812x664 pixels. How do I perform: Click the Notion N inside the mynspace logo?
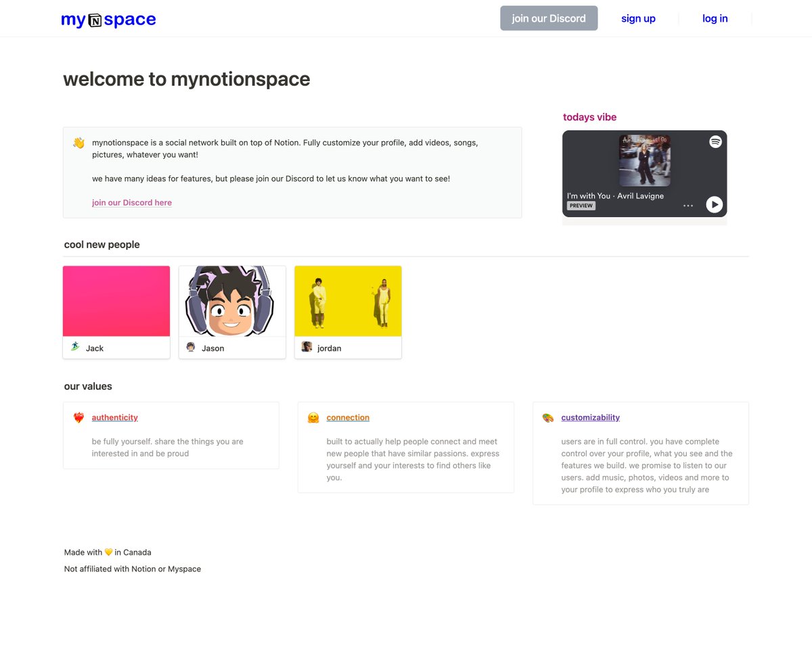coord(96,19)
